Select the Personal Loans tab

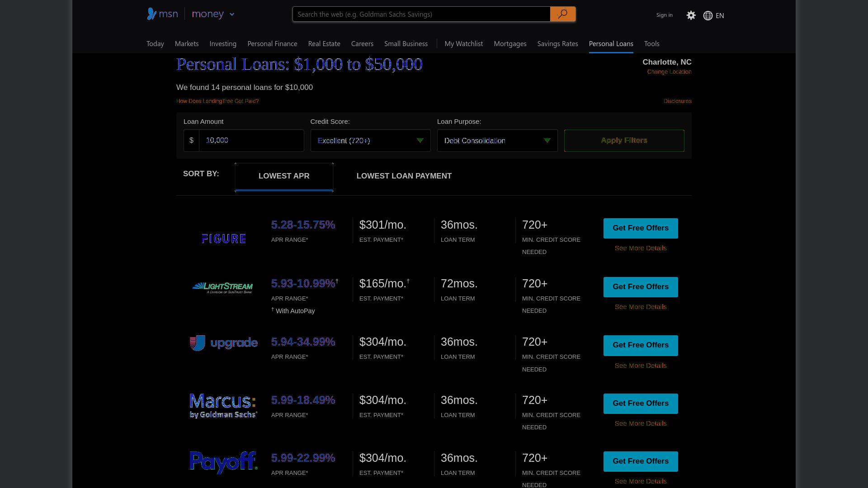click(611, 44)
